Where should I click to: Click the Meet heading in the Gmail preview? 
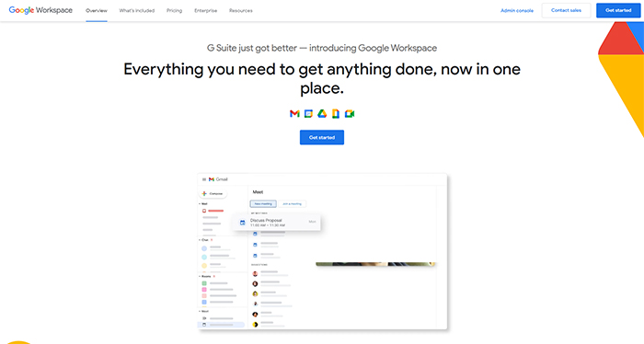point(258,191)
